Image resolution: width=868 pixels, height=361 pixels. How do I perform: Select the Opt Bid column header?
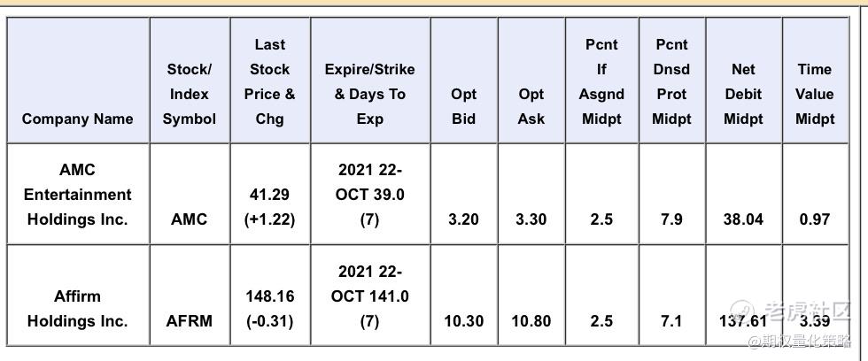pyautogui.click(x=463, y=106)
